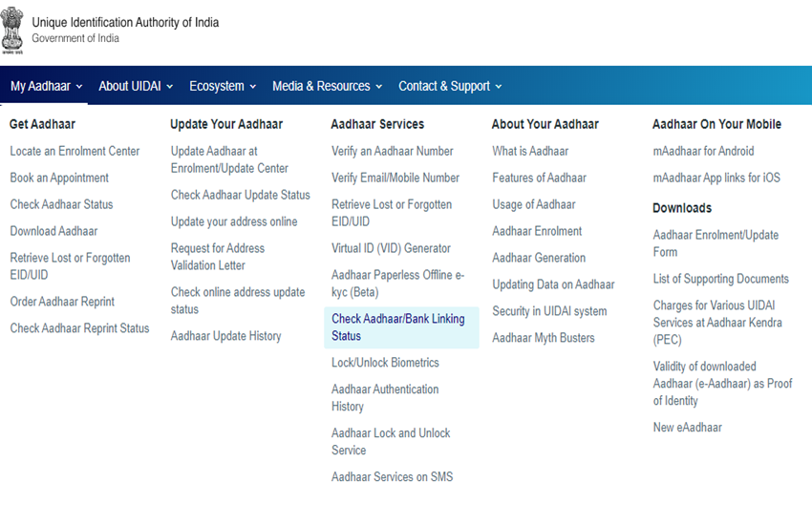Select Check Aadhaar/Bank Linking Status
This screenshot has width=812, height=525.
coord(397,327)
